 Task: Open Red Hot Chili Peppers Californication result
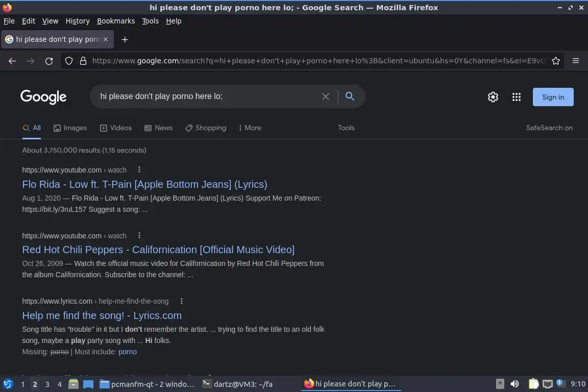(158, 250)
